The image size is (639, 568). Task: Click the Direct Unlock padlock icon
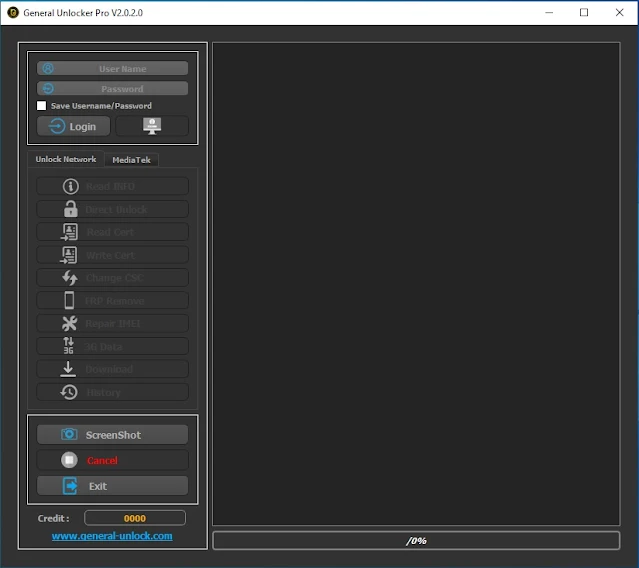pyautogui.click(x=71, y=209)
